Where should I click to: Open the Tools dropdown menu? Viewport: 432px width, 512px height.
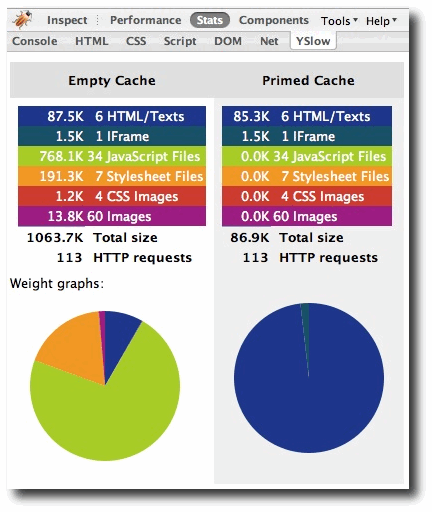pyautogui.click(x=339, y=21)
